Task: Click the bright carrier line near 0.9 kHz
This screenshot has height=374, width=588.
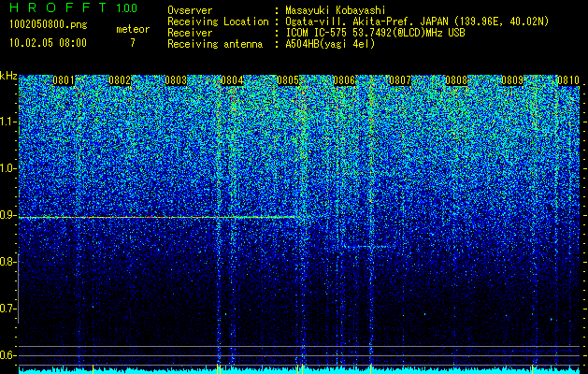Action: tap(157, 217)
